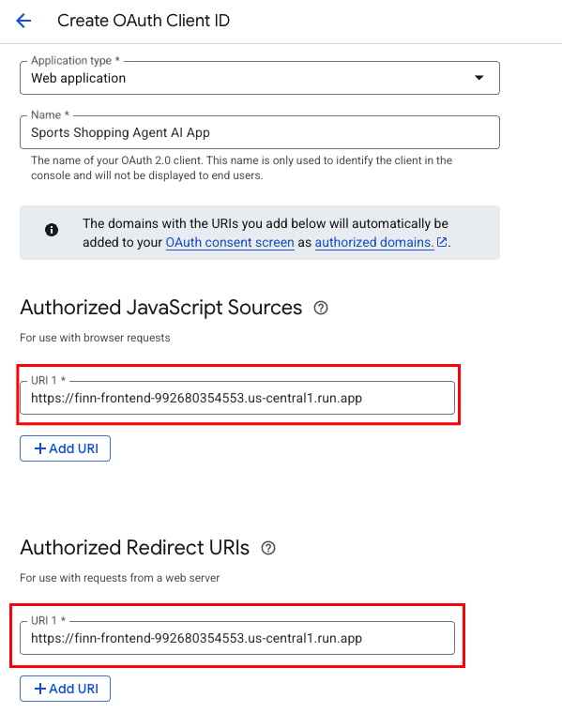This screenshot has height=728, width=562.
Task: Add URI under Authorized Redirect URIs
Action: click(65, 689)
